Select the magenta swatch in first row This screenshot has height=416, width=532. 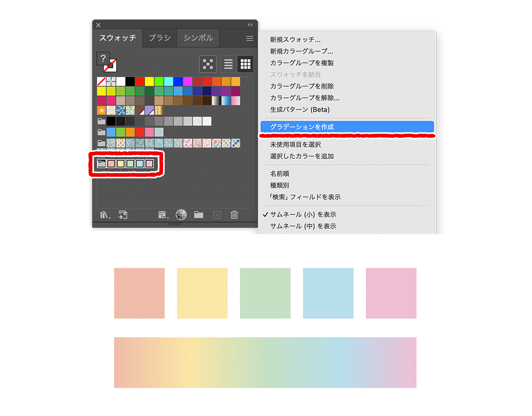(188, 82)
